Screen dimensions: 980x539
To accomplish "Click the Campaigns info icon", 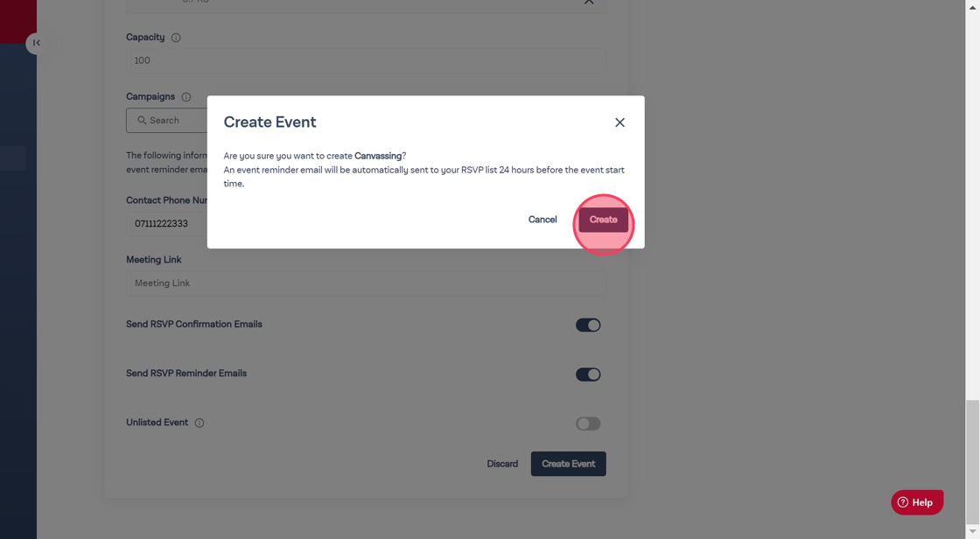I will [x=185, y=97].
